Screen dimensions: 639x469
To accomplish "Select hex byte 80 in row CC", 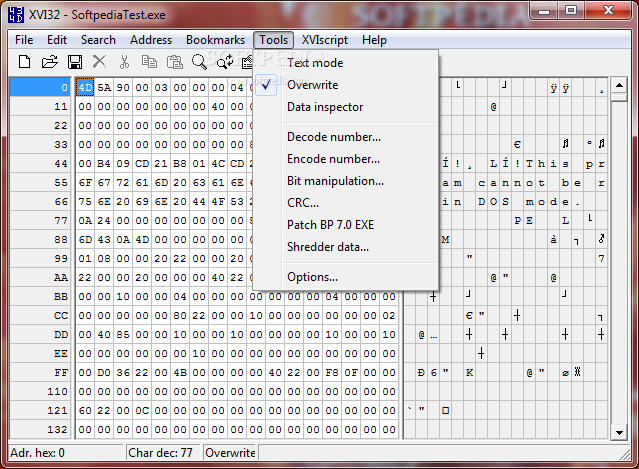I will click(180, 316).
